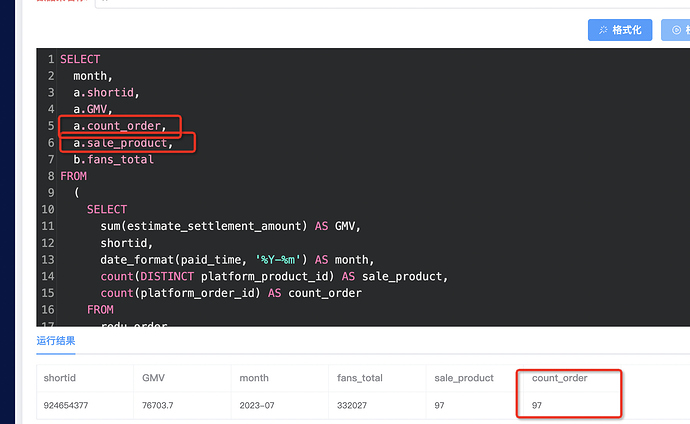690x424 pixels.
Task: Click the cell value 2023-07
Action: [257, 405]
